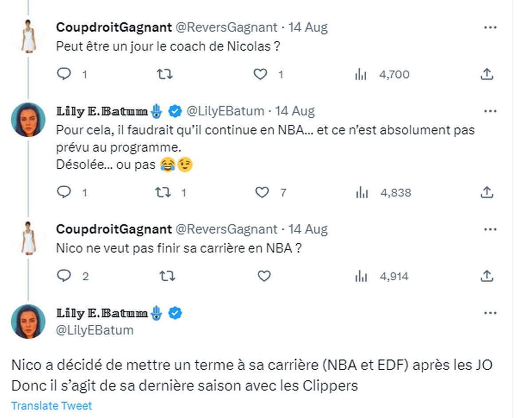Open more options on Lily's final tweet
The height and width of the screenshot is (418, 532).
(490, 313)
